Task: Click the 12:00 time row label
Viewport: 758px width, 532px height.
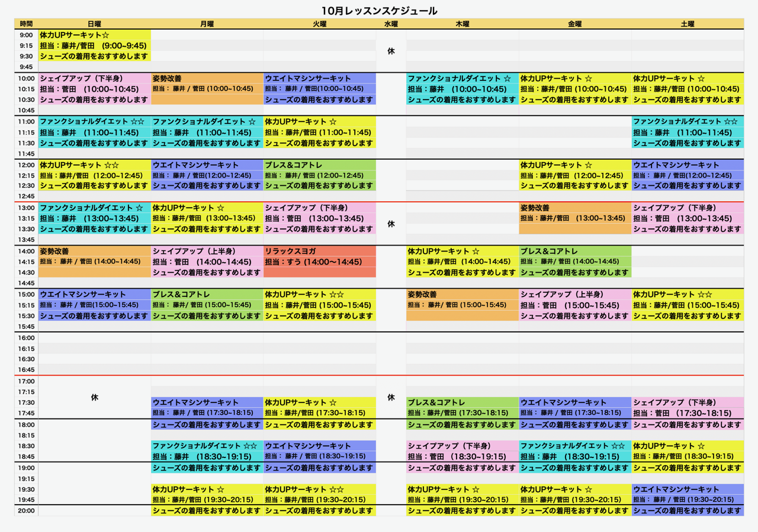Action: pyautogui.click(x=26, y=165)
